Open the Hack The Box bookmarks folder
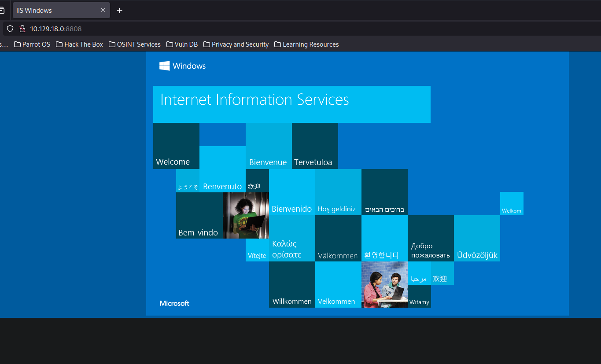This screenshot has width=601, height=364. click(79, 44)
